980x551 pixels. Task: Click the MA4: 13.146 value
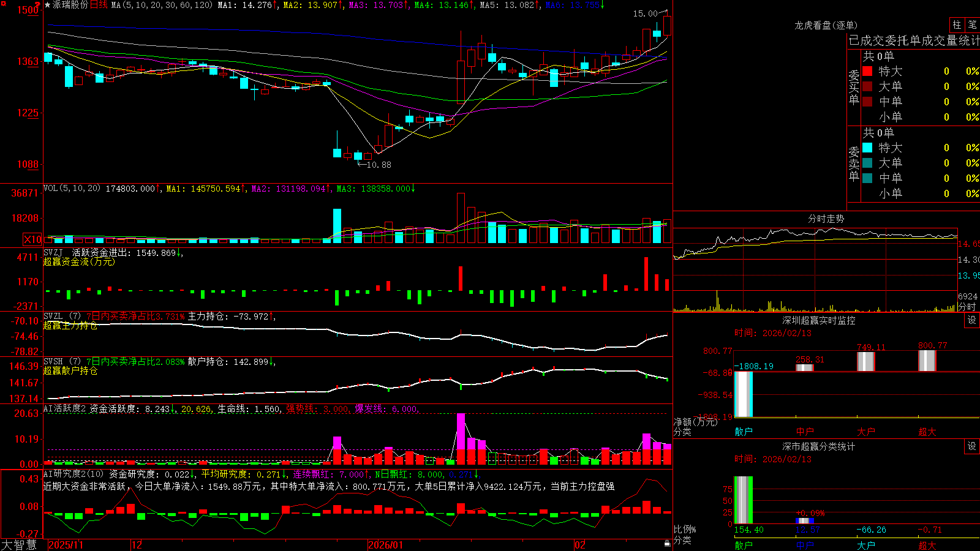coord(441,5)
